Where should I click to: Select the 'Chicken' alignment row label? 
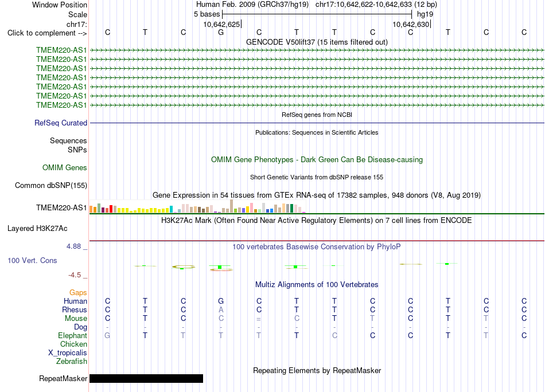coord(73,344)
